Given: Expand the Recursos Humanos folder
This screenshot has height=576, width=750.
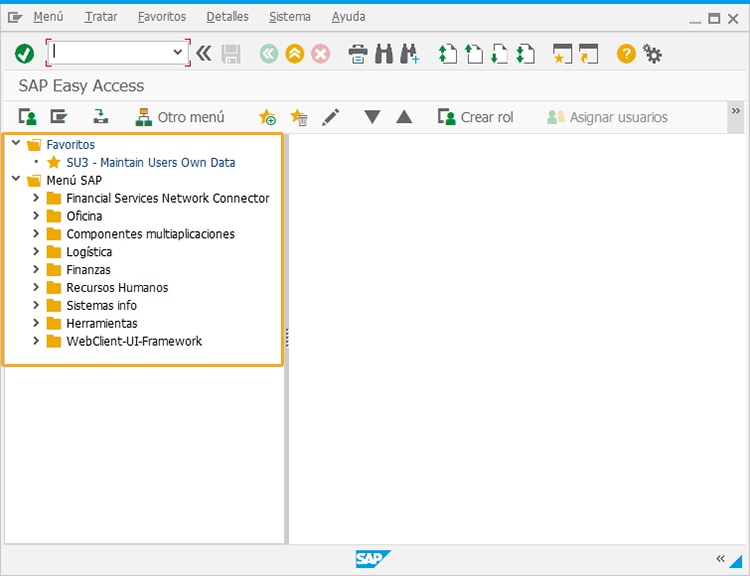Looking at the screenshot, I should 36,287.
